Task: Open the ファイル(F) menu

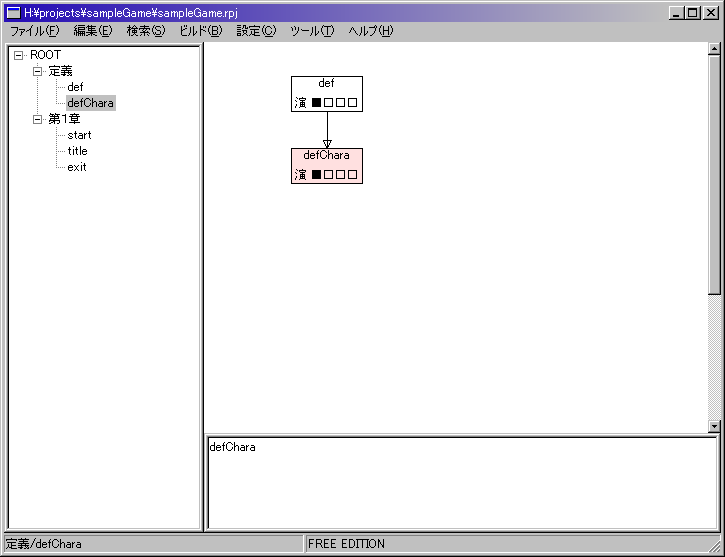Action: pyautogui.click(x=35, y=31)
